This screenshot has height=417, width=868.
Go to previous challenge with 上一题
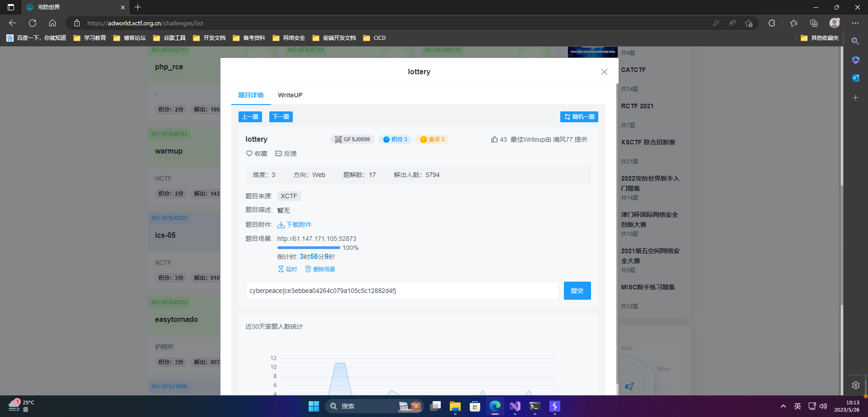tap(250, 117)
